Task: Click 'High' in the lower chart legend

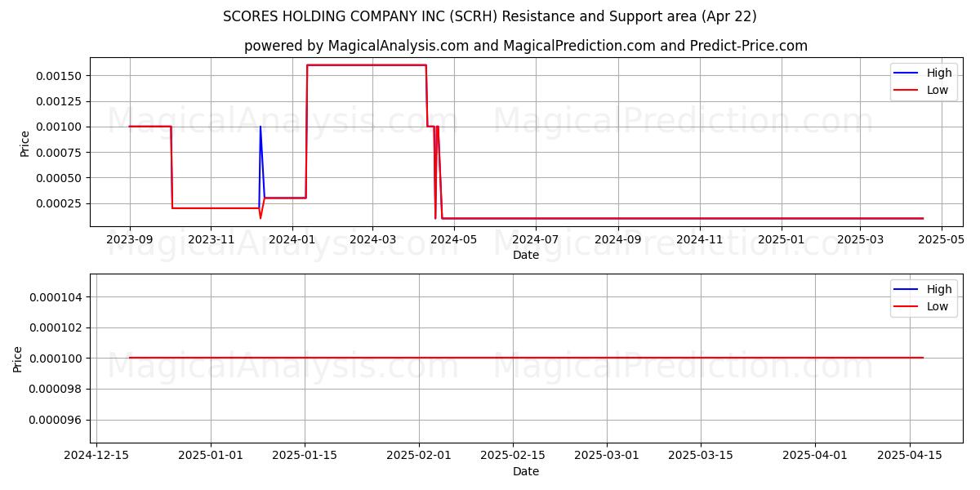Action: [939, 289]
